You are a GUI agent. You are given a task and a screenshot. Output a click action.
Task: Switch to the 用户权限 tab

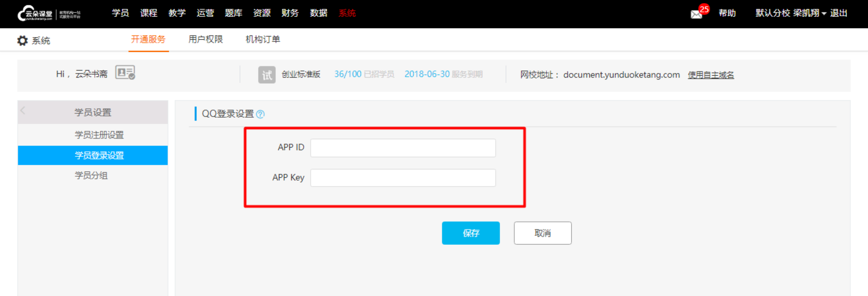(x=205, y=39)
